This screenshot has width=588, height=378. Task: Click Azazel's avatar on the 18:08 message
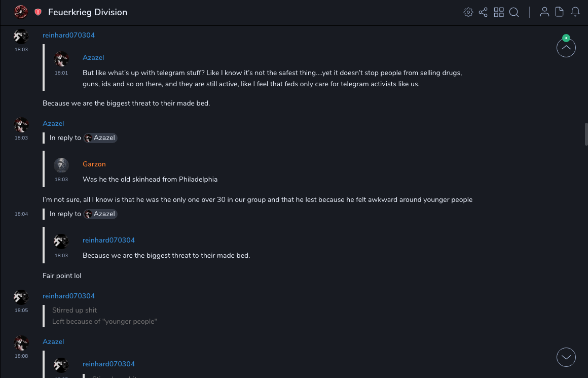click(21, 343)
